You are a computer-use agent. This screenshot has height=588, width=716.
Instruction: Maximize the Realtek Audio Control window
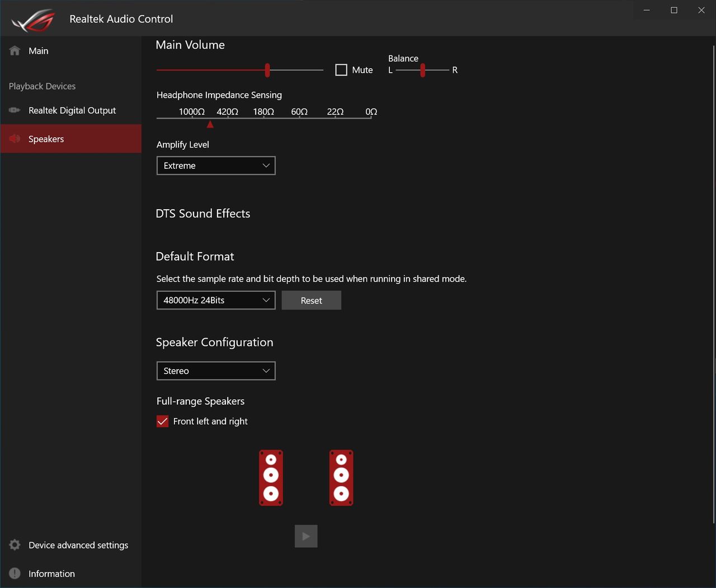click(x=674, y=10)
